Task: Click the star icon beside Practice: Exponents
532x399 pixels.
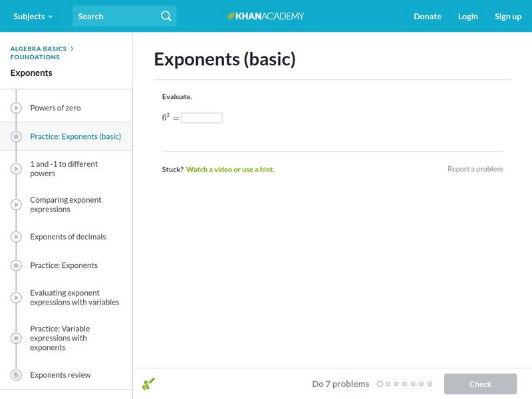Action: click(x=17, y=265)
